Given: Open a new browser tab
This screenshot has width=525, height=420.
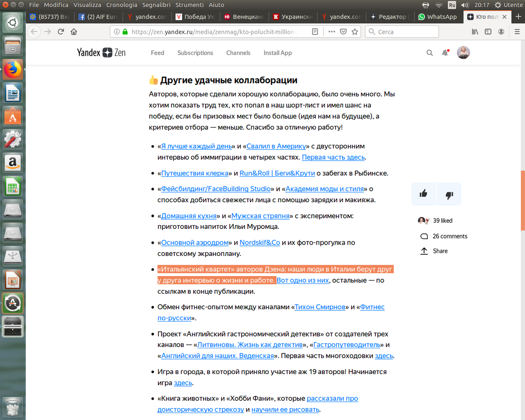Looking at the screenshot, I should pyautogui.click(x=518, y=17).
